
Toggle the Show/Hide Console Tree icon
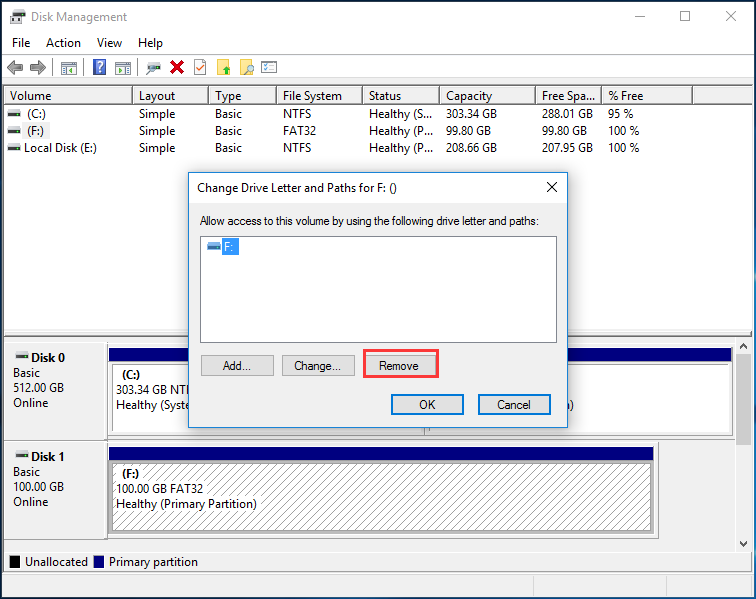point(68,68)
